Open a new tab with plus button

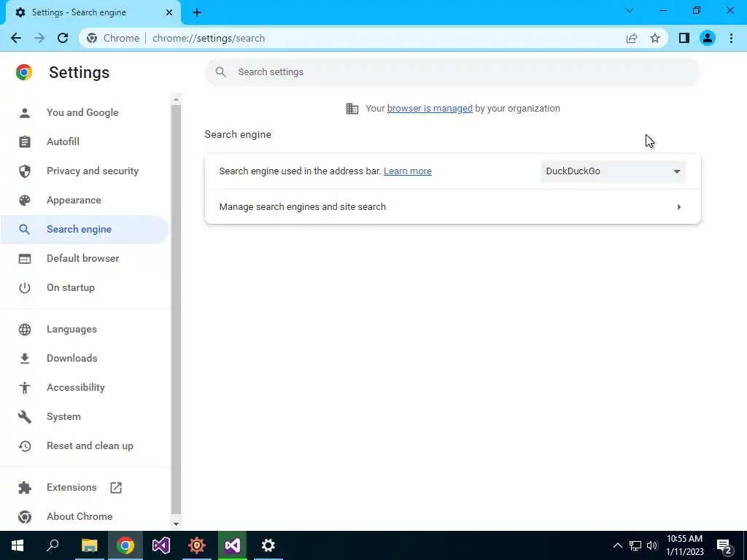[x=197, y=12]
